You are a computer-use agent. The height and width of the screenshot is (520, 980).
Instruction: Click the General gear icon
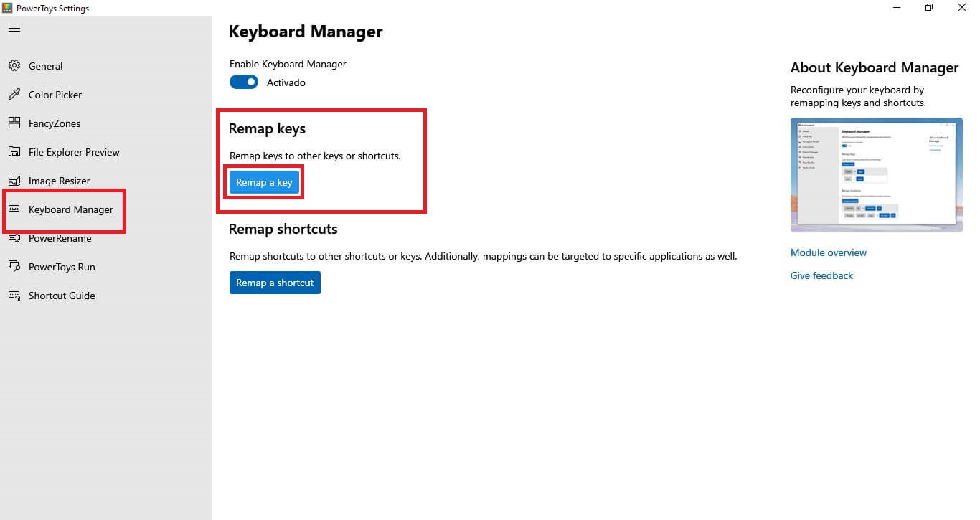click(14, 66)
